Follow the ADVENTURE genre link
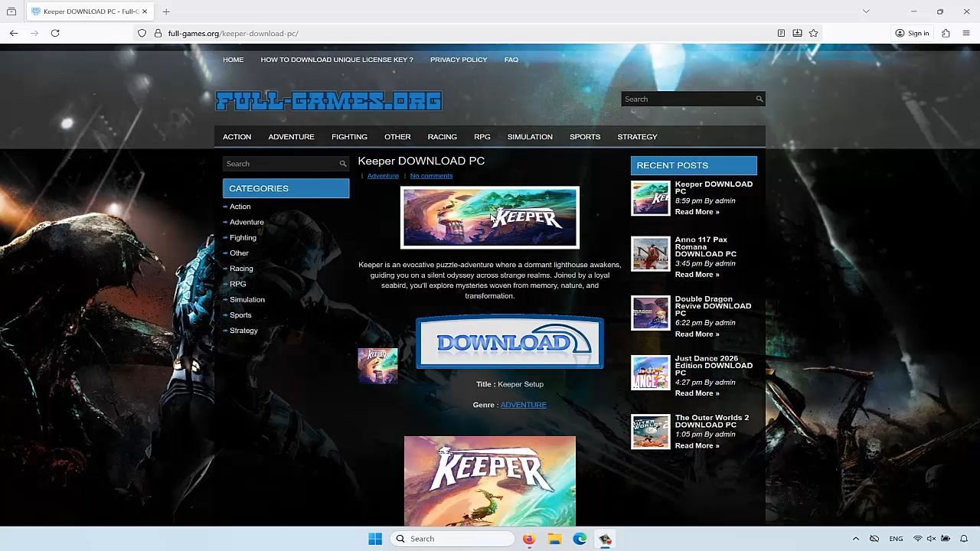The image size is (980, 551). tap(523, 405)
